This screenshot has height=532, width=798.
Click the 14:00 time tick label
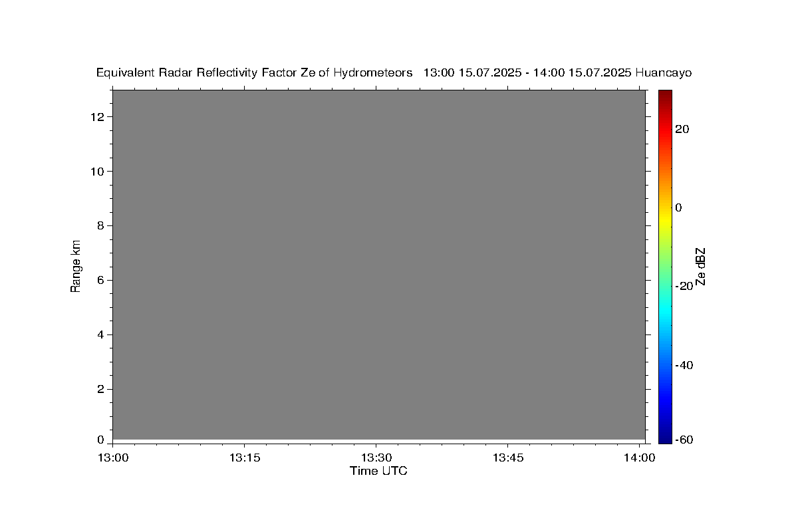[x=640, y=458]
